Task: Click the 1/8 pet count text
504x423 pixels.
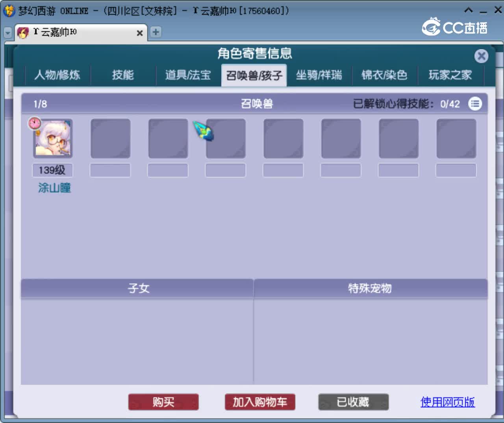Action: point(40,104)
